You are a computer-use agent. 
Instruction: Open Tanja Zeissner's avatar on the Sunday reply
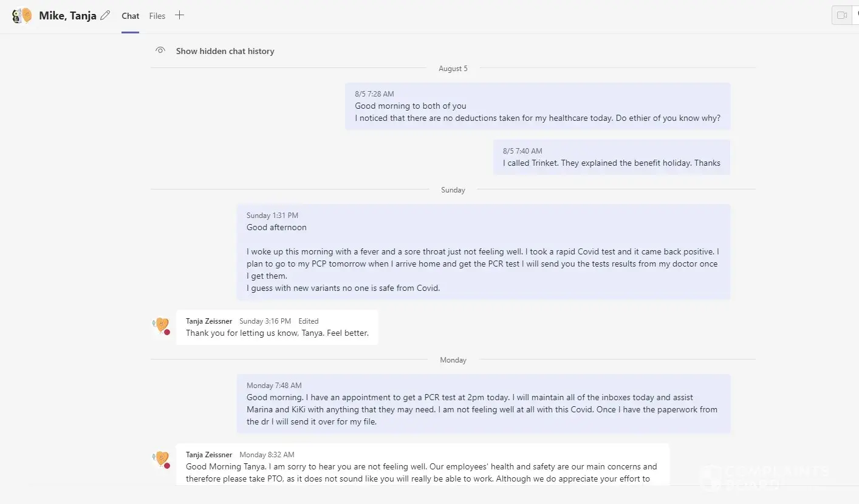click(x=162, y=325)
